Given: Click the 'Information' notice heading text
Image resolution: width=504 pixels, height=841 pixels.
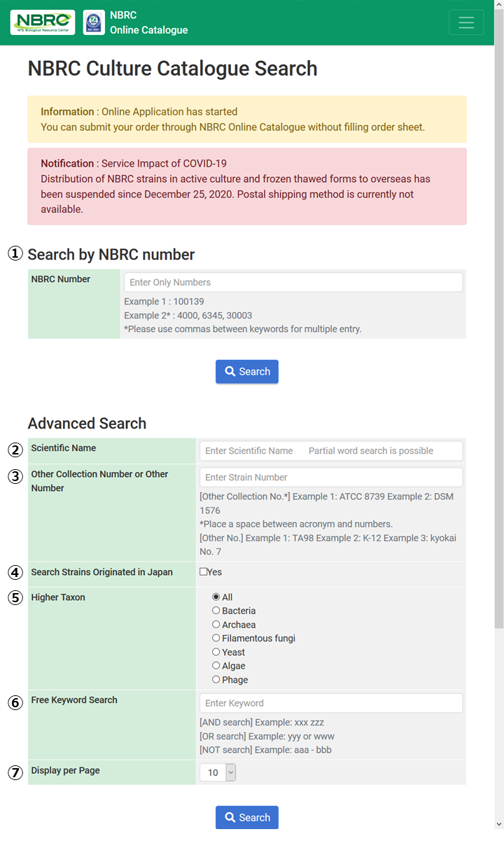Looking at the screenshot, I should pos(67,111).
